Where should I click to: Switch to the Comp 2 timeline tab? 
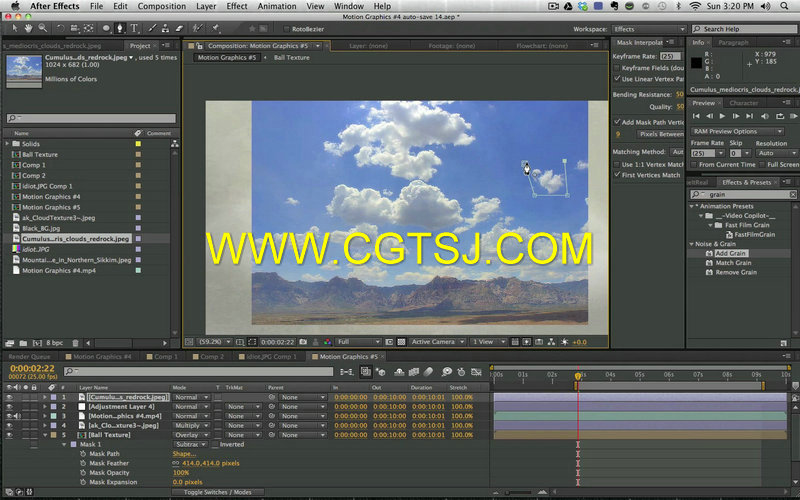(x=212, y=357)
